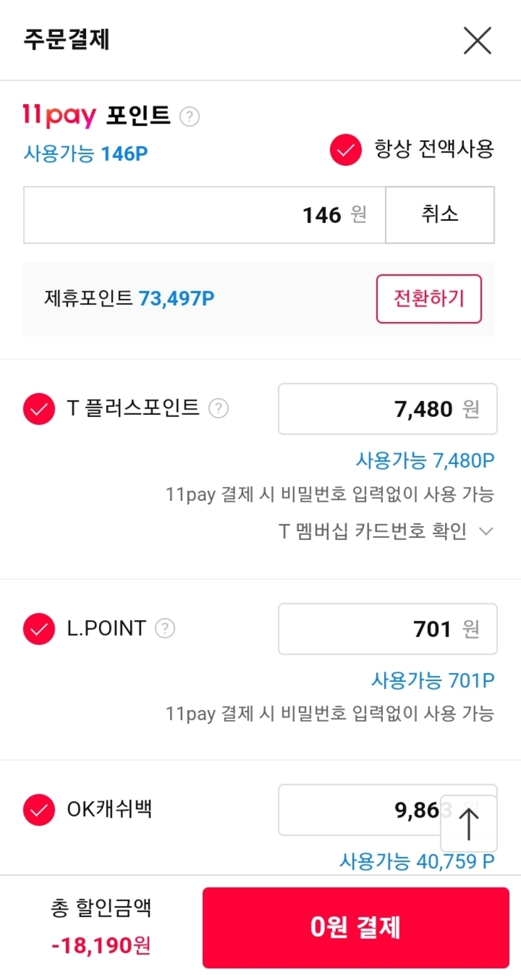Tap the T 멤버십 카드번호 확인 text
Viewport: 521px width, 980px height.
pyautogui.click(x=372, y=532)
